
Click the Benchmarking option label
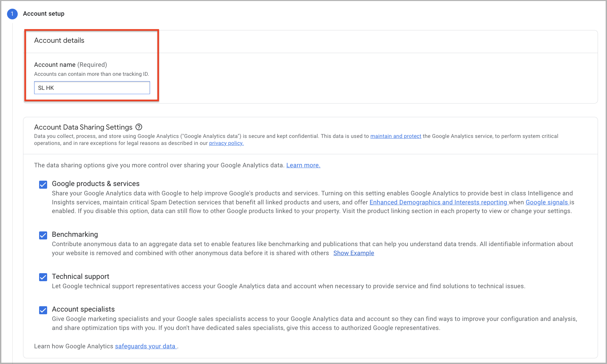pos(75,234)
